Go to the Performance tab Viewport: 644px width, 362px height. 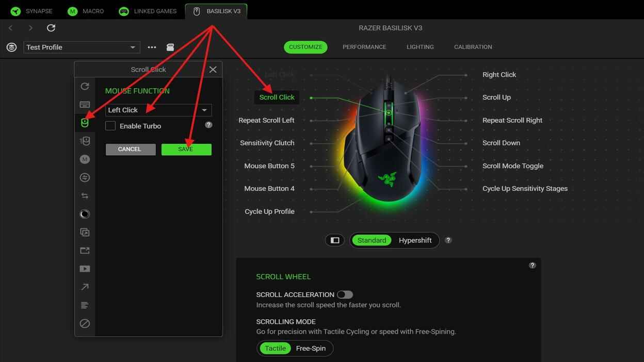(364, 47)
